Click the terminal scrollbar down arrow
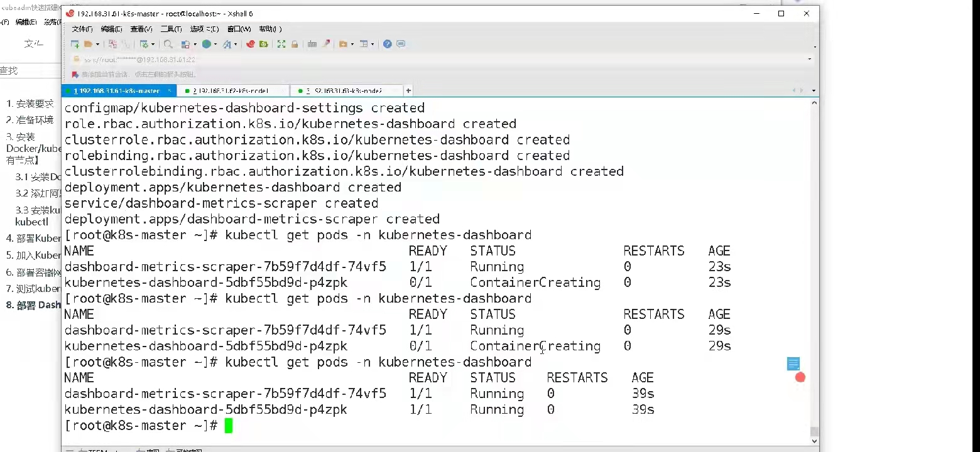Viewport: 980px width, 452px height. [814, 441]
